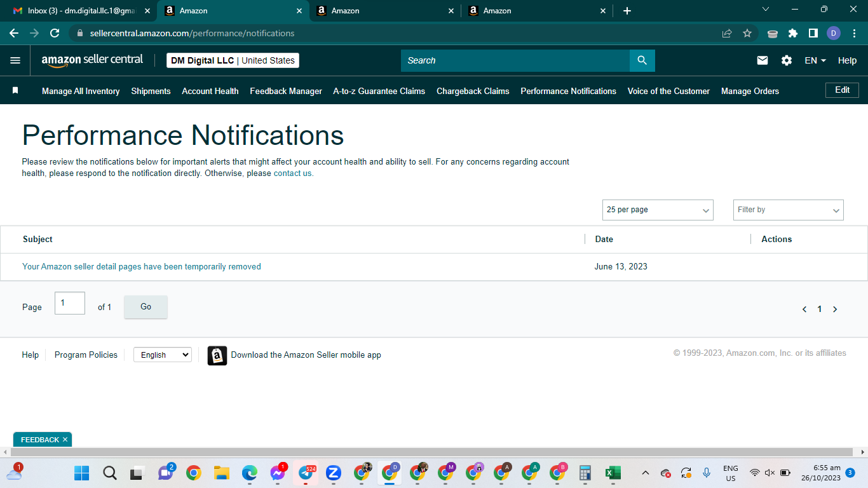Open the settings gear icon
The image size is (868, 488).
[x=787, y=60]
